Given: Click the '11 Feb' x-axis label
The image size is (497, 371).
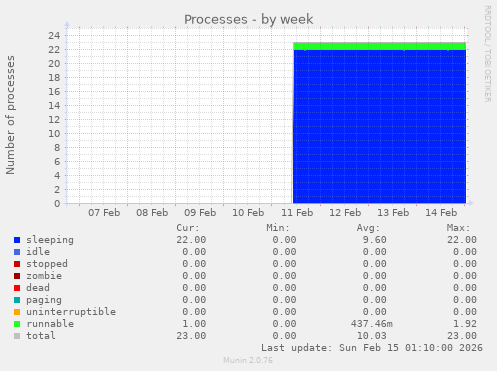Looking at the screenshot, I should tap(297, 213).
